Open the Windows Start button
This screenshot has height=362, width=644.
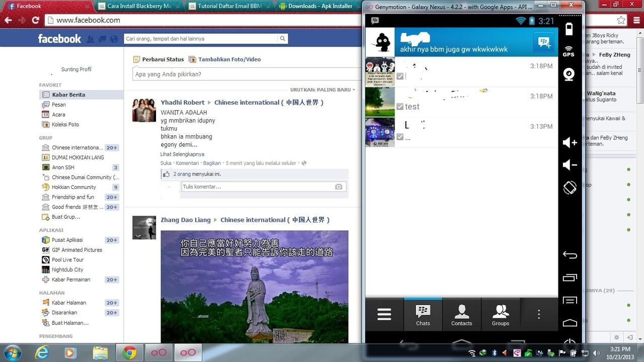tap(12, 352)
